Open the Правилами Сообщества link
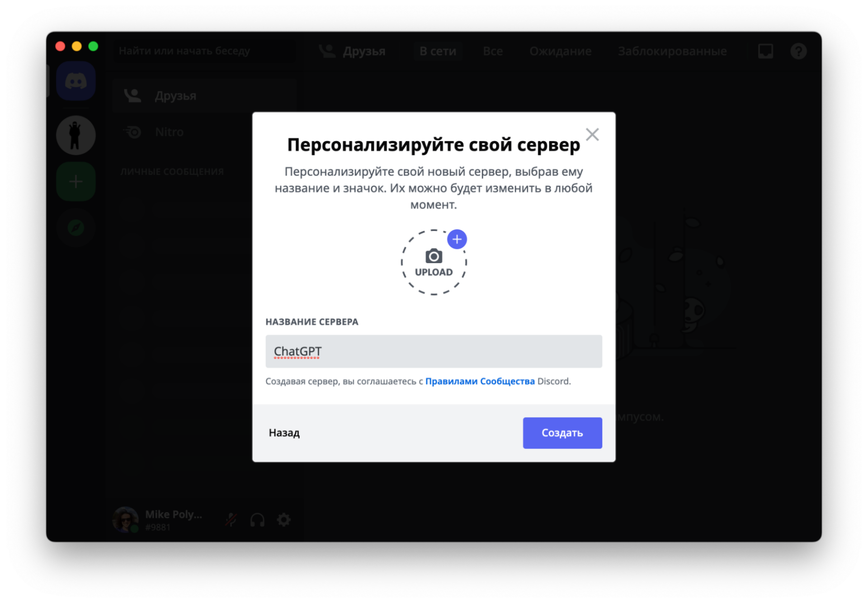The height and width of the screenshot is (603, 868). (x=480, y=381)
